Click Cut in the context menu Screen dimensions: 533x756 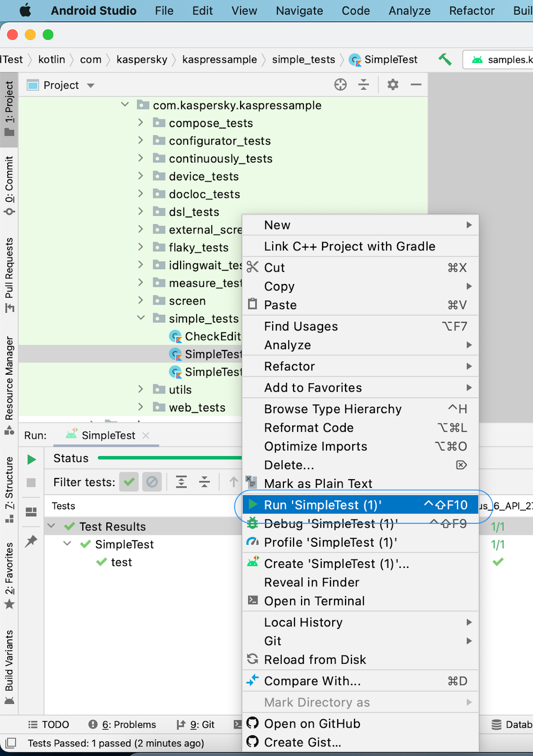361,267
